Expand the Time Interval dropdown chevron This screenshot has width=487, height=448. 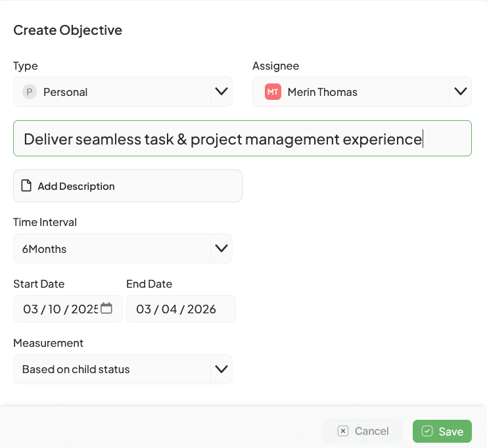221,248
